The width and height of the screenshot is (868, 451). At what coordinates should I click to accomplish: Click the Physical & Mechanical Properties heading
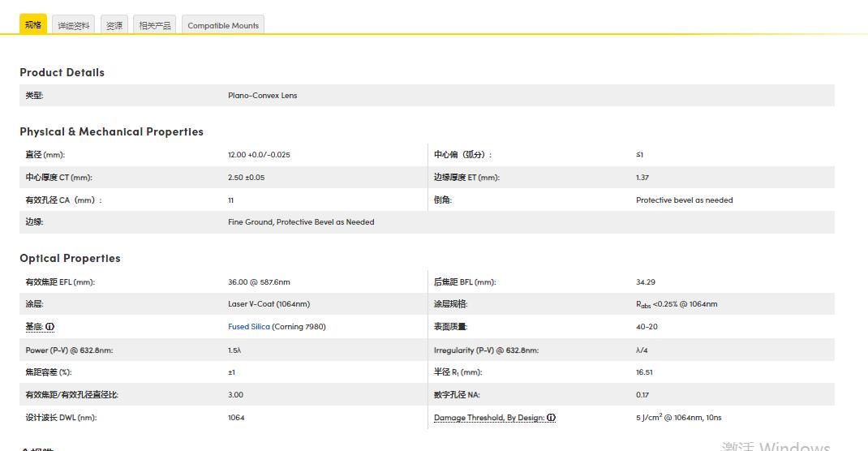point(111,131)
